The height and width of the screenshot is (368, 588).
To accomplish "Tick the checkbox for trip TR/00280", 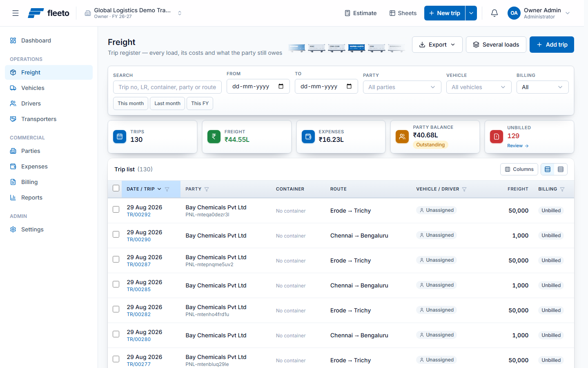I will pyautogui.click(x=116, y=334).
